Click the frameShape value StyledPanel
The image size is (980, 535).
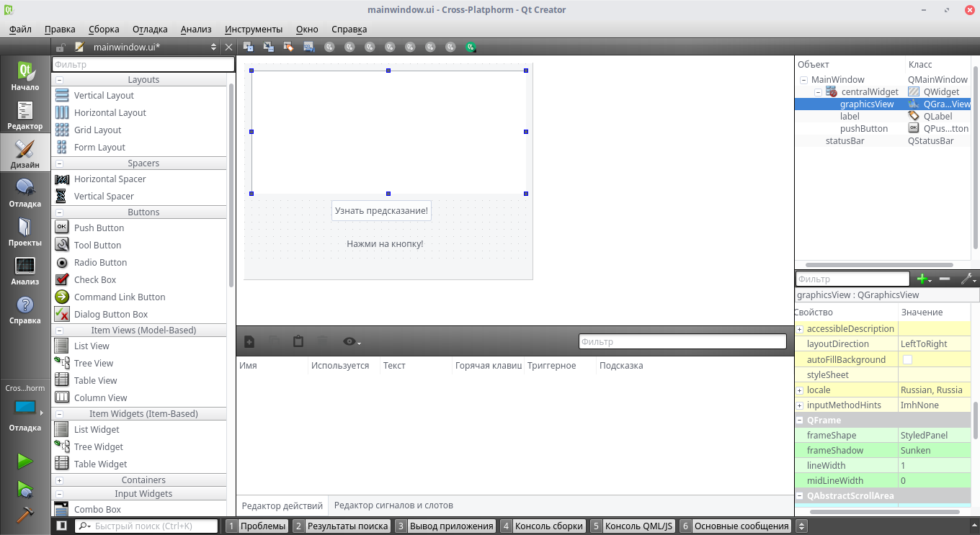coord(934,436)
